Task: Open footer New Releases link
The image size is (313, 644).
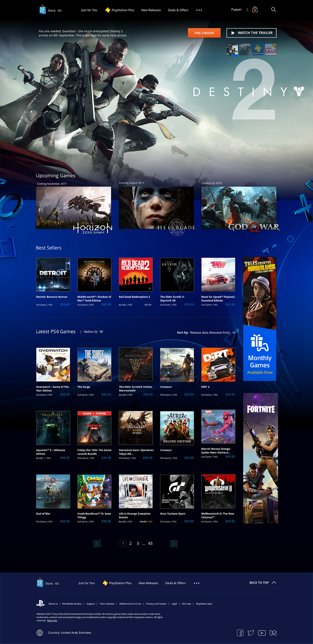Action: [148, 583]
